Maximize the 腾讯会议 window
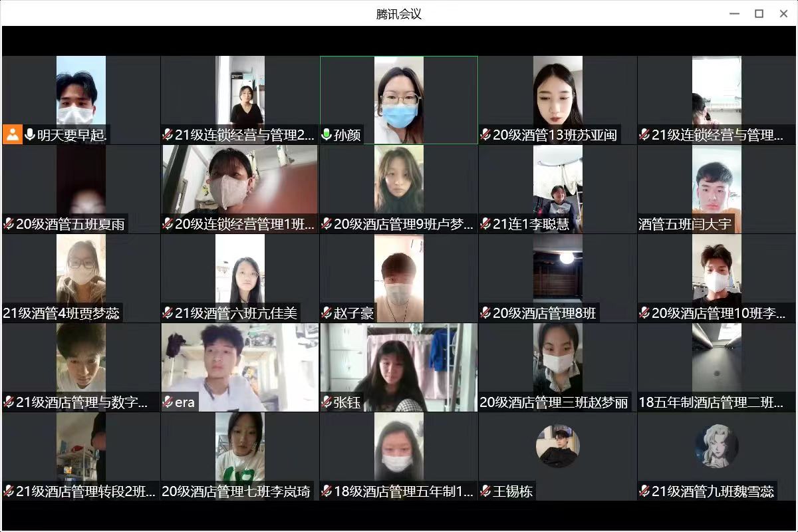The width and height of the screenshot is (798, 532). pos(759,13)
